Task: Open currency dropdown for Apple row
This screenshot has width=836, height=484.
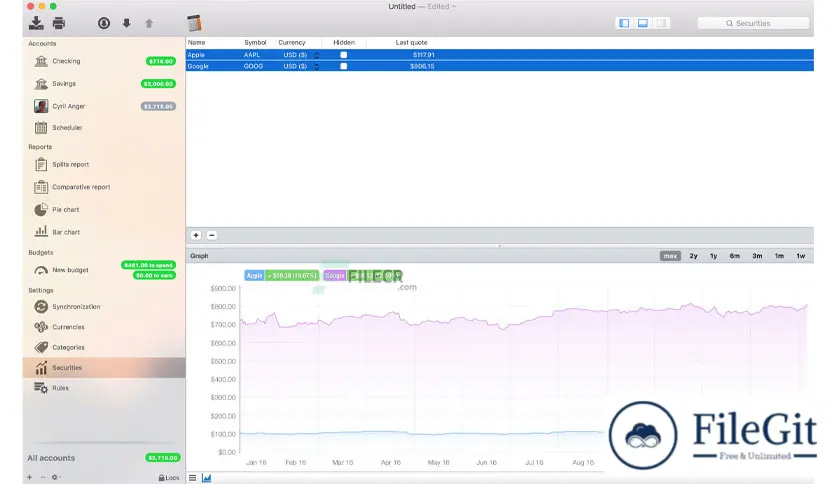Action: tap(316, 55)
